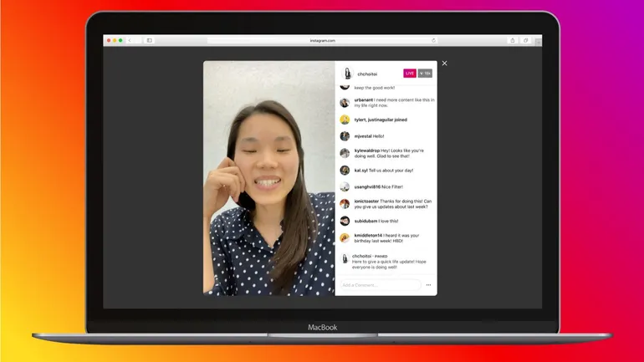
Task: Click the pink LIVE badge
Action: pyautogui.click(x=410, y=74)
